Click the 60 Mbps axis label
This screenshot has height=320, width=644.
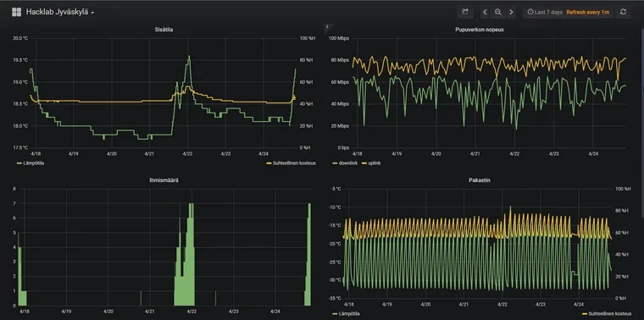pos(339,82)
